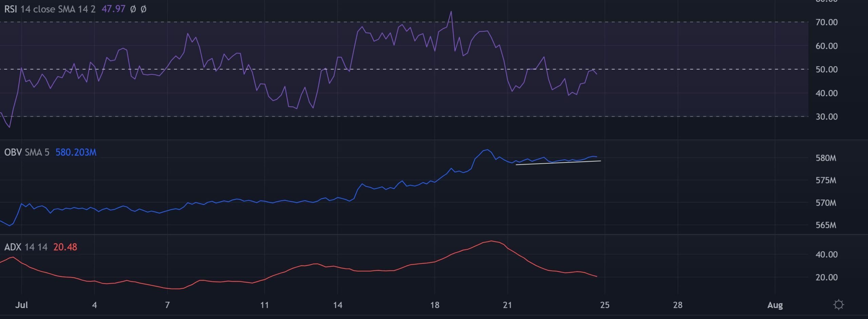Click the 50.00 label on RSI scale
This screenshot has width=868, height=319.
[826, 69]
